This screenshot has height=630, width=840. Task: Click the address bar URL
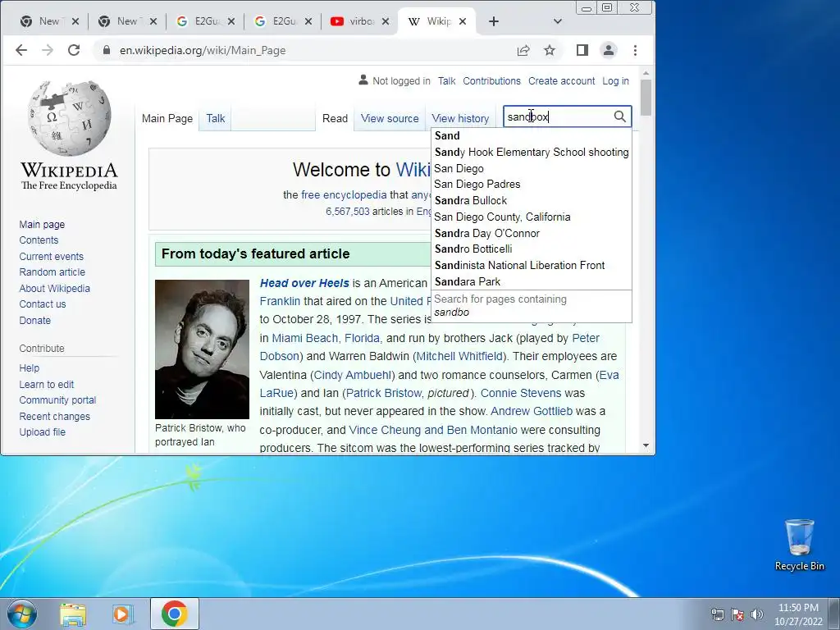tap(203, 50)
